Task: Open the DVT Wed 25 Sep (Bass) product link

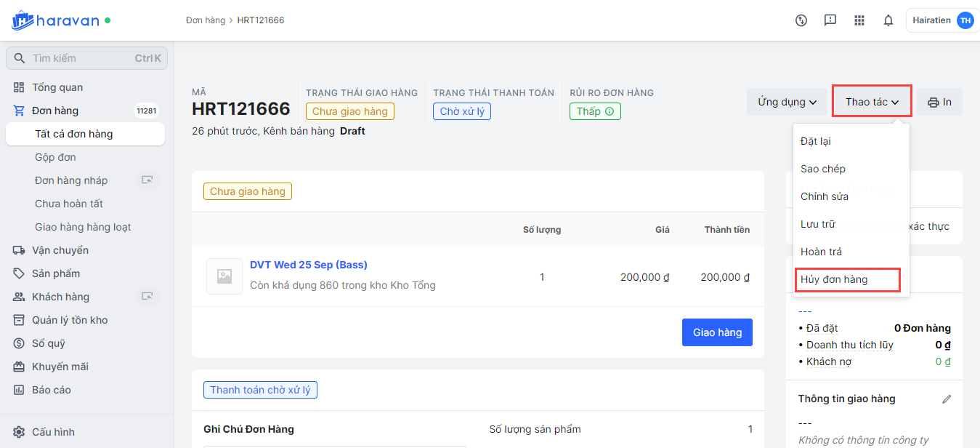Action: (x=308, y=265)
